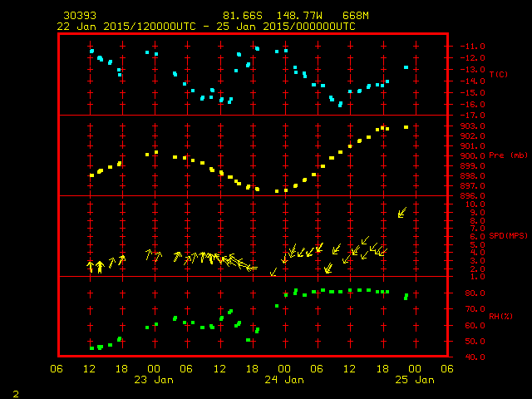Screen dimensions: 532x399
Task: Click the rightmost green humidity data point
Action: click(406, 296)
